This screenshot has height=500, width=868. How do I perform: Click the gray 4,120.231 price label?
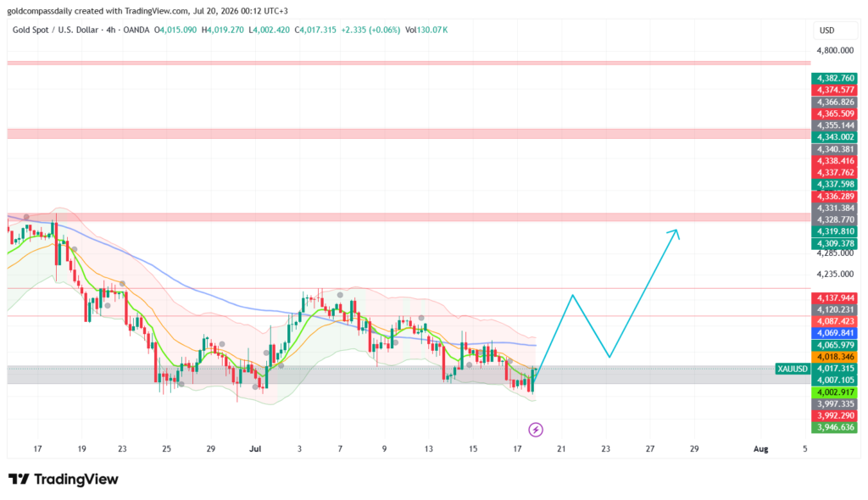835,309
